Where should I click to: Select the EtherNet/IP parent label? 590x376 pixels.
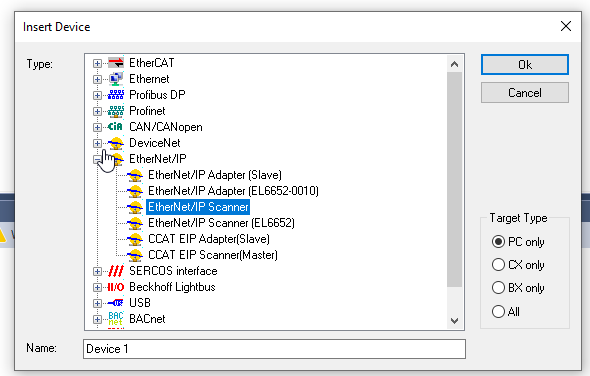(x=158, y=159)
